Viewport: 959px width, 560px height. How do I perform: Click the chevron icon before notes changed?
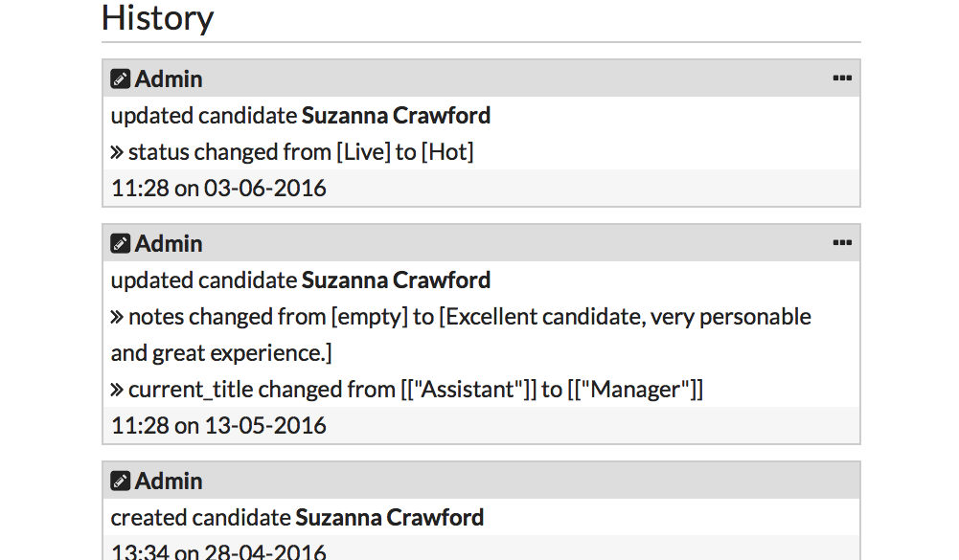coord(117,317)
